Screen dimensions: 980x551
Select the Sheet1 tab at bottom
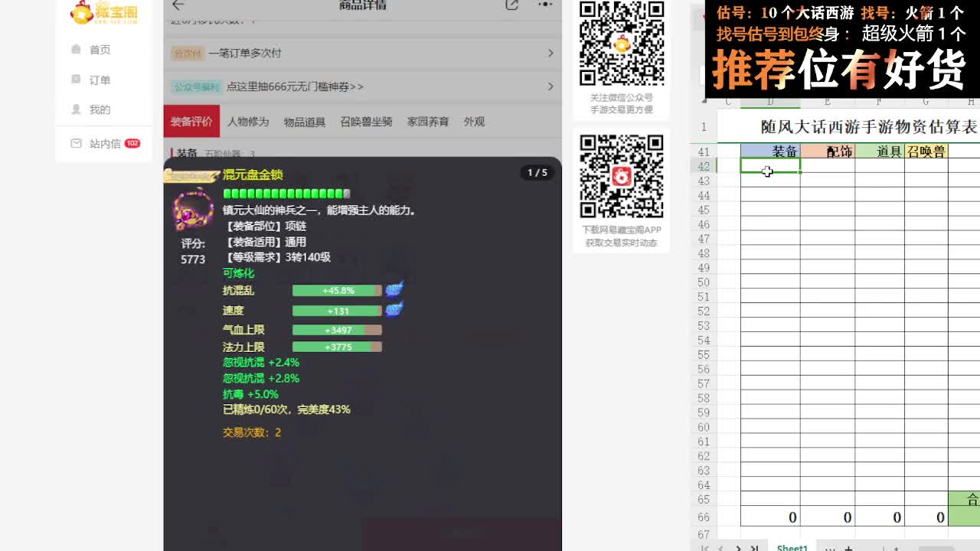coord(792,546)
